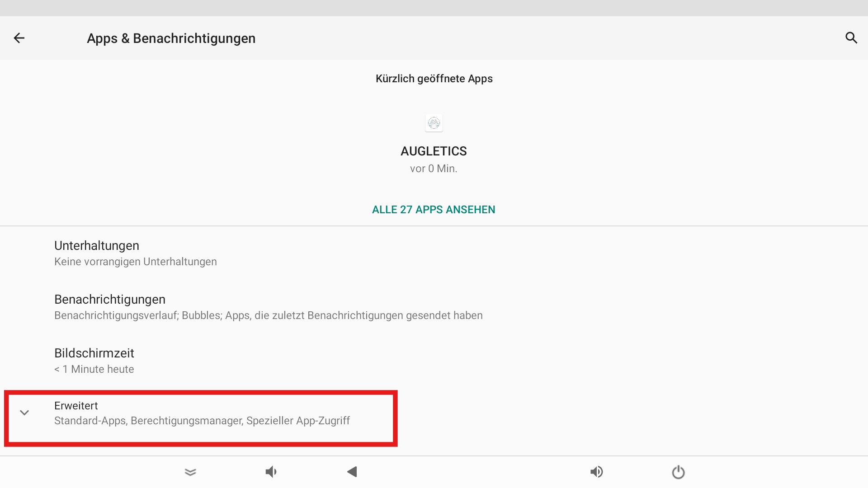
Task: Open the settings search magnifier
Action: (x=851, y=38)
